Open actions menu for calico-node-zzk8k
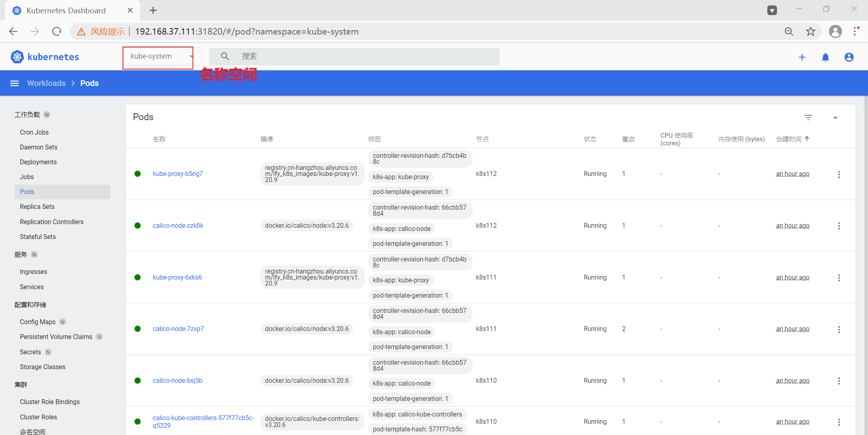 (839, 226)
